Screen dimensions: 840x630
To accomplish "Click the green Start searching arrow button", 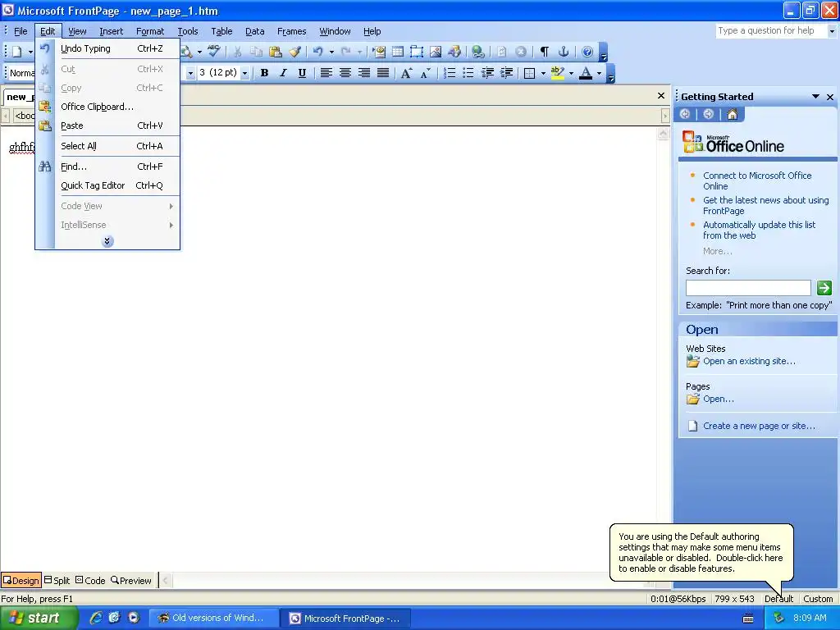I will [824, 288].
